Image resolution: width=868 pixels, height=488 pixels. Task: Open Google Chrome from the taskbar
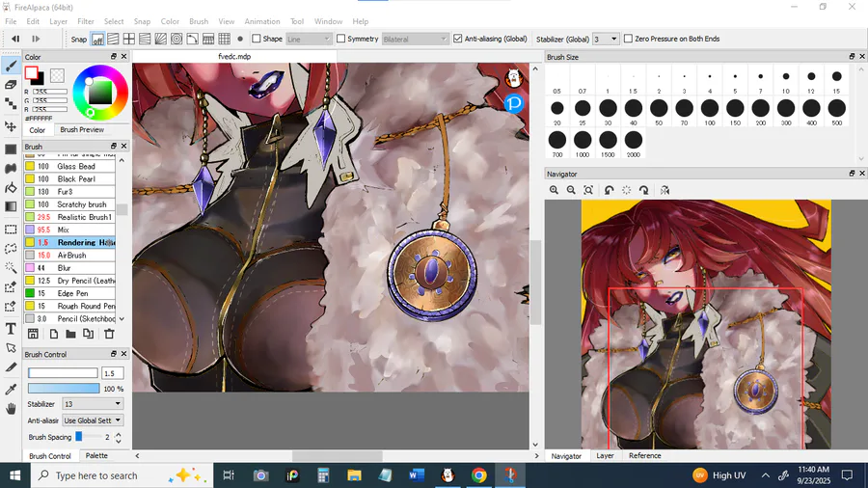coord(478,475)
